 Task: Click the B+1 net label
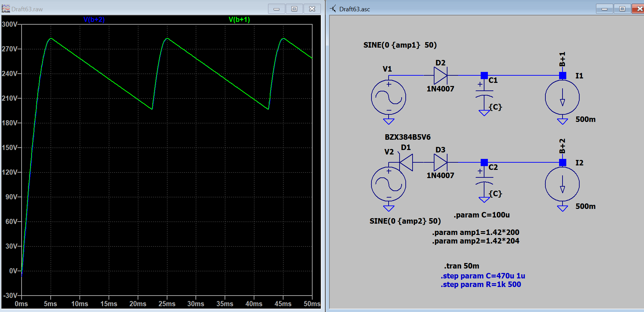click(562, 59)
